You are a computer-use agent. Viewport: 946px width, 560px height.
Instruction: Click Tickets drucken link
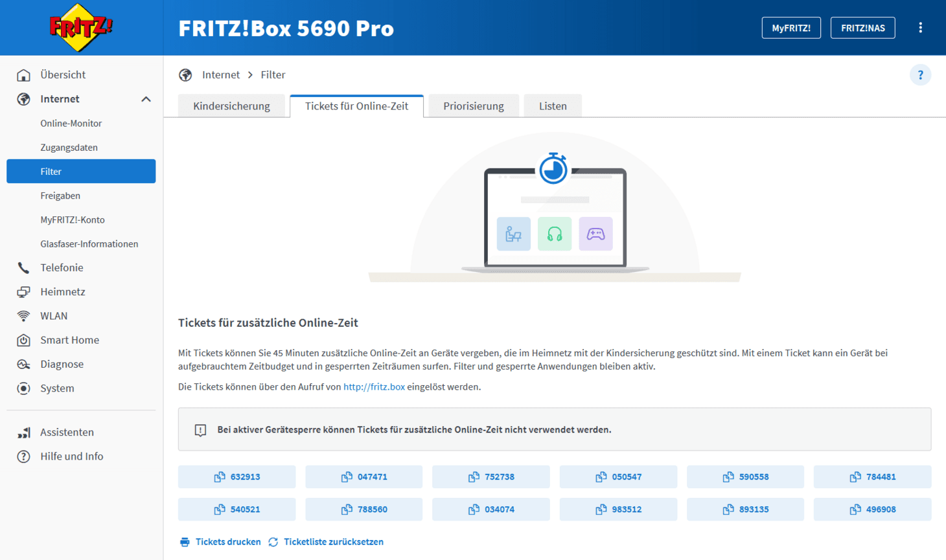click(x=228, y=542)
